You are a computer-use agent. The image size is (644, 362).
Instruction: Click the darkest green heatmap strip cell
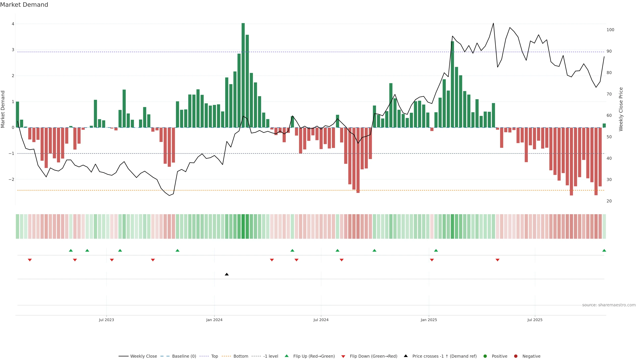(243, 226)
